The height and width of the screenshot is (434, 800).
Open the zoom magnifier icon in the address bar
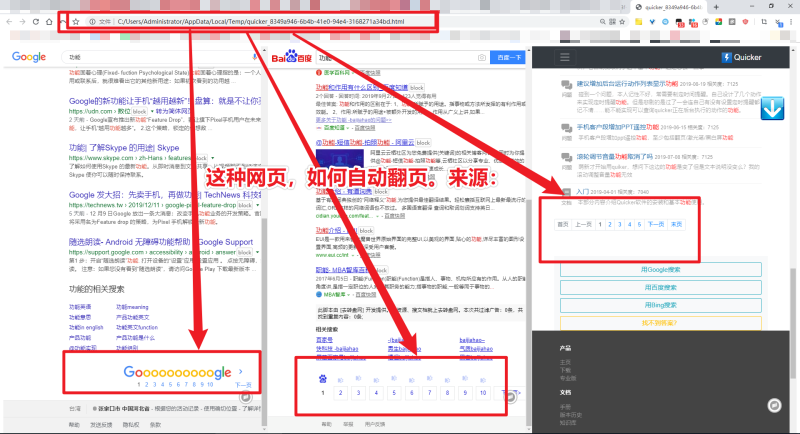[x=603, y=22]
